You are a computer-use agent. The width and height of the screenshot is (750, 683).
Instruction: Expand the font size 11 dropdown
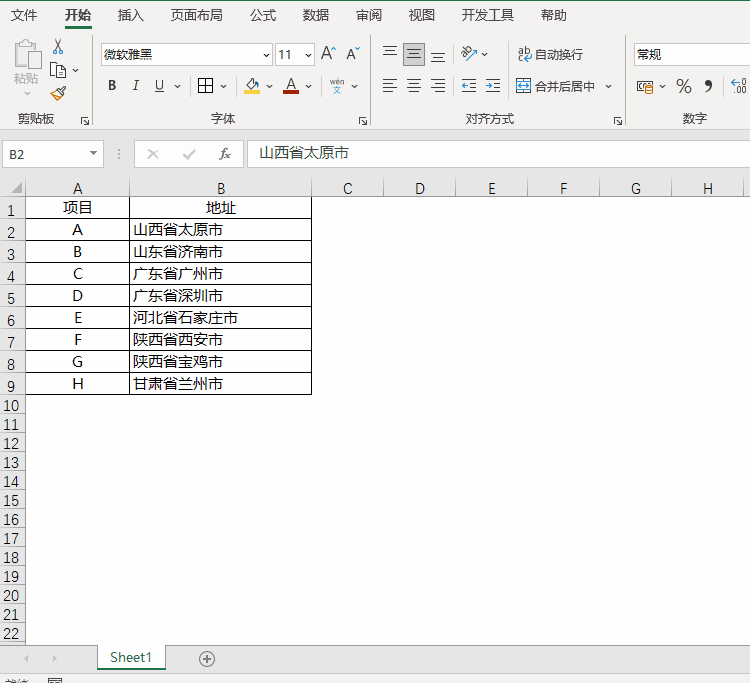[308, 55]
